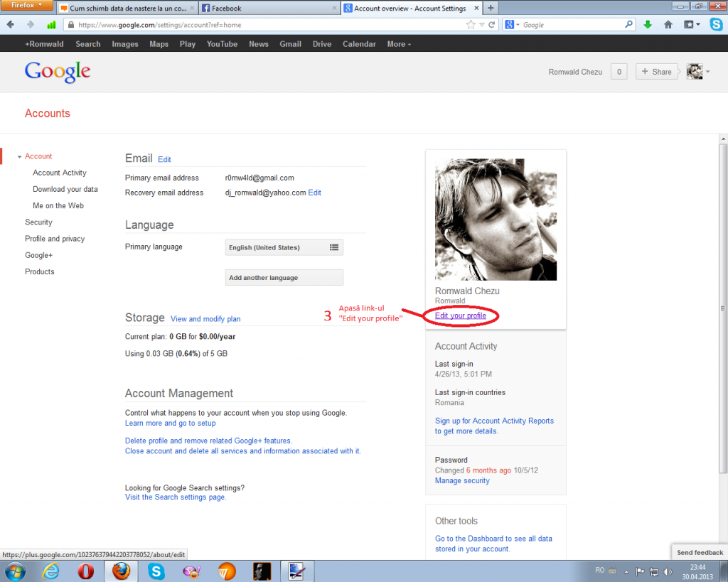Click the Google logo

pos(58,72)
